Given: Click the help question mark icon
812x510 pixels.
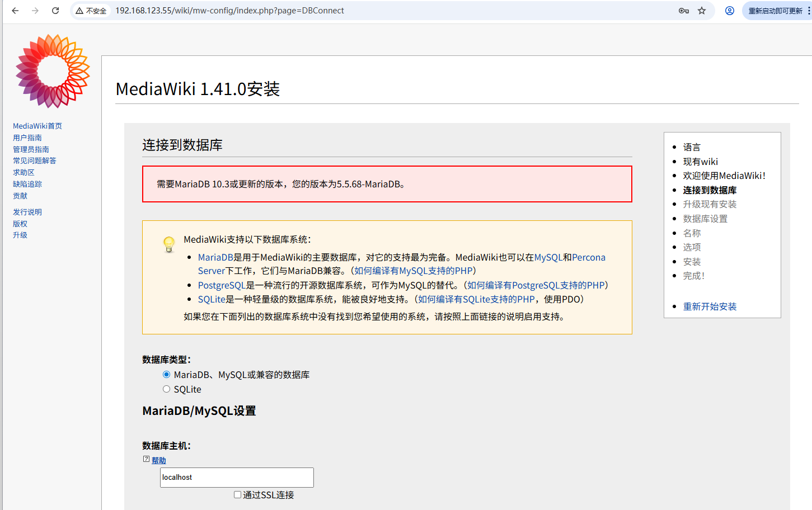Looking at the screenshot, I should (x=146, y=459).
